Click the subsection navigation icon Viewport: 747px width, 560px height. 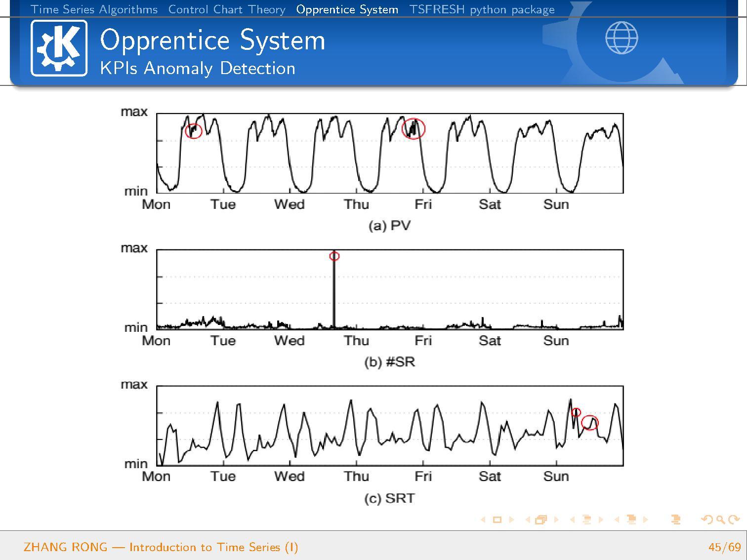click(x=587, y=520)
